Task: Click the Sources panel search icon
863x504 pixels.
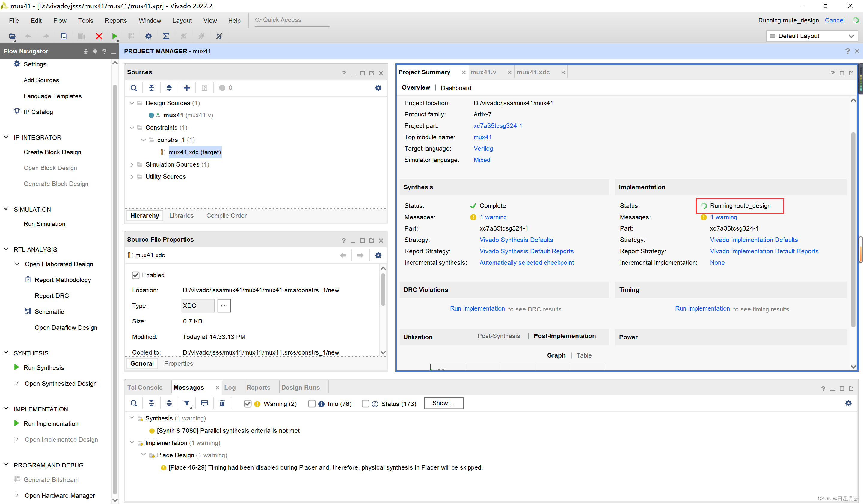Action: pyautogui.click(x=134, y=88)
